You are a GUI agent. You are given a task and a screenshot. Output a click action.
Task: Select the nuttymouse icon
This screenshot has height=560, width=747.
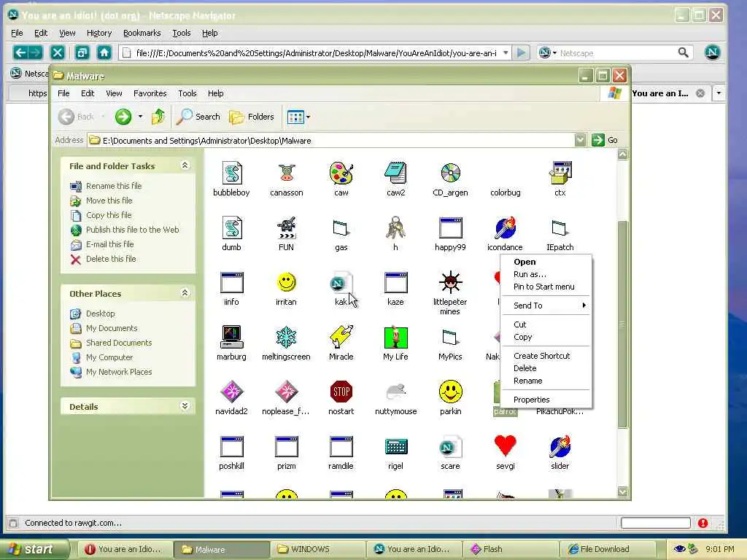(x=395, y=392)
